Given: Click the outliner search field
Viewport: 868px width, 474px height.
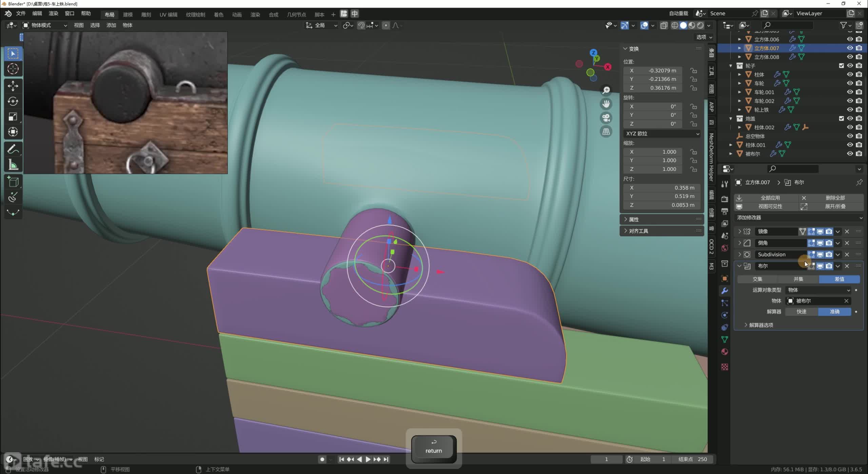Looking at the screenshot, I should [x=787, y=25].
